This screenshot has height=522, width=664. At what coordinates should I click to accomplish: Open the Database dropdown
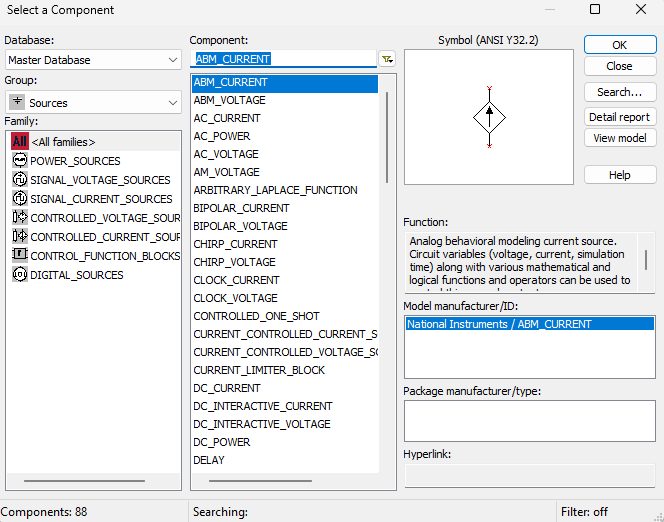pyautogui.click(x=93, y=60)
